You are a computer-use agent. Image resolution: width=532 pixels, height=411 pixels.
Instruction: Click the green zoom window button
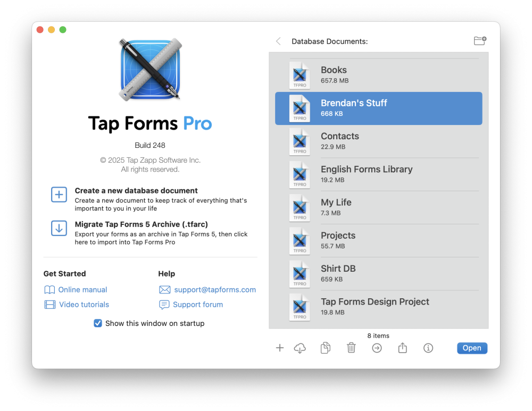[x=63, y=29]
